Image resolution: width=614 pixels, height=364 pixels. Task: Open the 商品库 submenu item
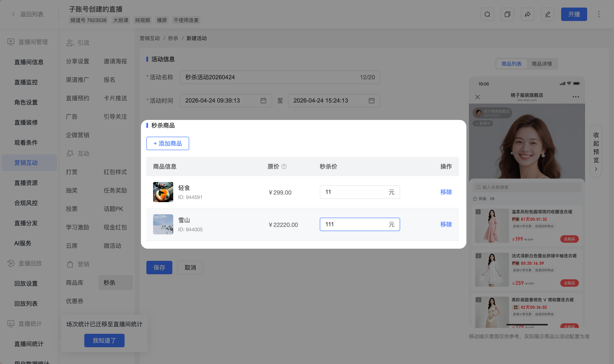point(75,283)
